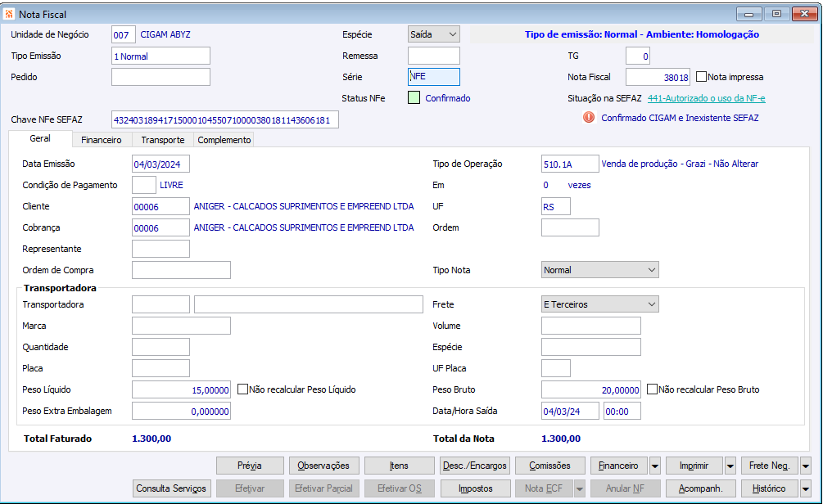Click the Desc./Encargos button
823x504 pixels.
click(474, 466)
